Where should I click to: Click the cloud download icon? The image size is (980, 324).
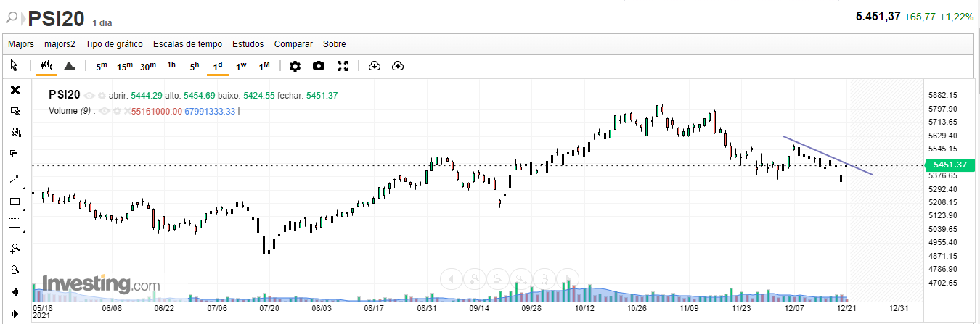point(375,66)
